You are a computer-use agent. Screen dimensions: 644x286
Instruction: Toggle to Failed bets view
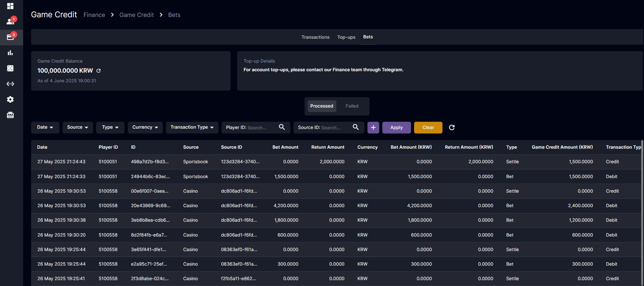click(352, 106)
